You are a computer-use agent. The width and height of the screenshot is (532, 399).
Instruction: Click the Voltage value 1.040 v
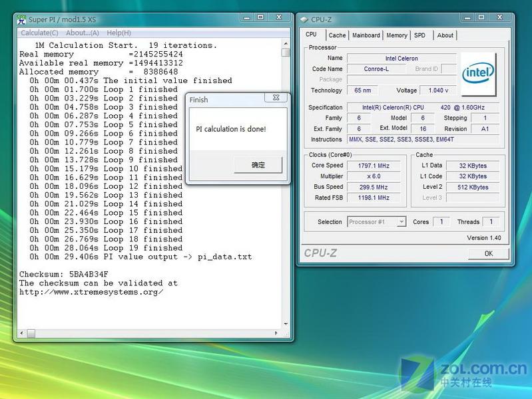438,90
